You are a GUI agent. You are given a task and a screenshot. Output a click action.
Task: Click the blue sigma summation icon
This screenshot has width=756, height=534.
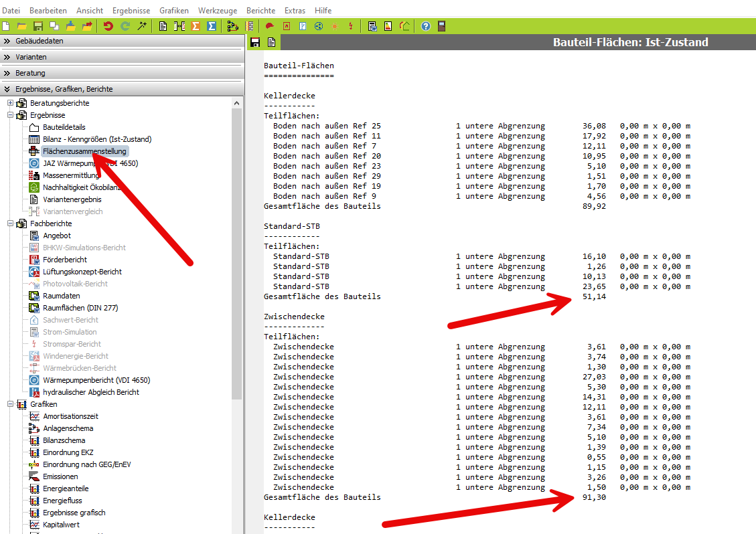tap(212, 26)
